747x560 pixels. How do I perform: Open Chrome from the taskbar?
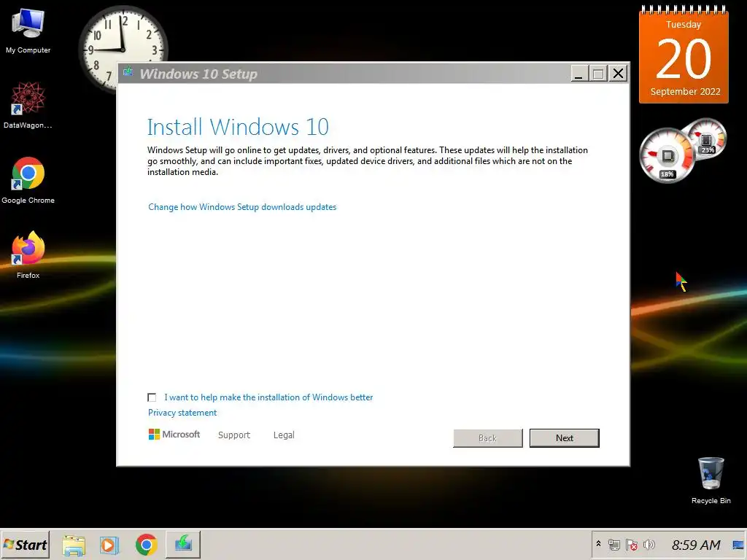point(146,545)
